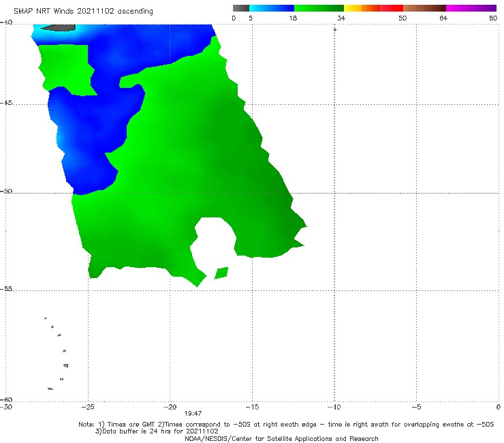The height and width of the screenshot is (443, 504).
Task: Click the 'Data buffer is 24 hrs' note
Action: (157, 431)
